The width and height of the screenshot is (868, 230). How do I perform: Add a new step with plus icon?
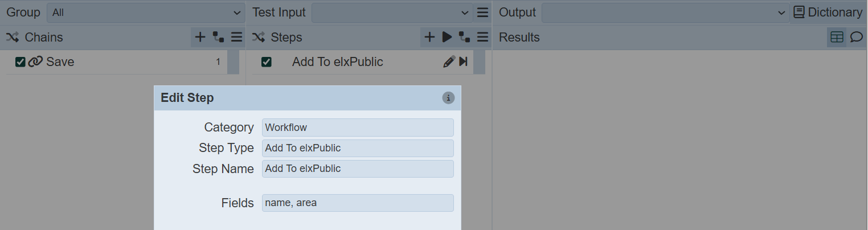coord(429,38)
